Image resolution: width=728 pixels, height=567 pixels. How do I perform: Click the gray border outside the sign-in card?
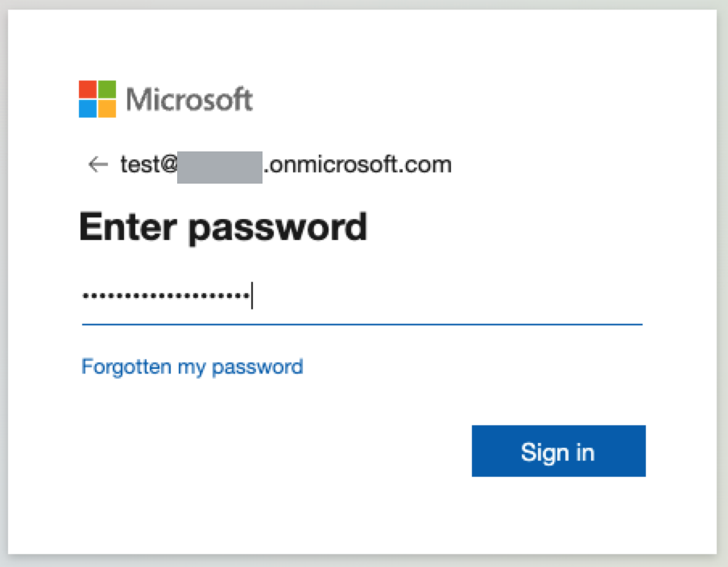tap(722, 282)
